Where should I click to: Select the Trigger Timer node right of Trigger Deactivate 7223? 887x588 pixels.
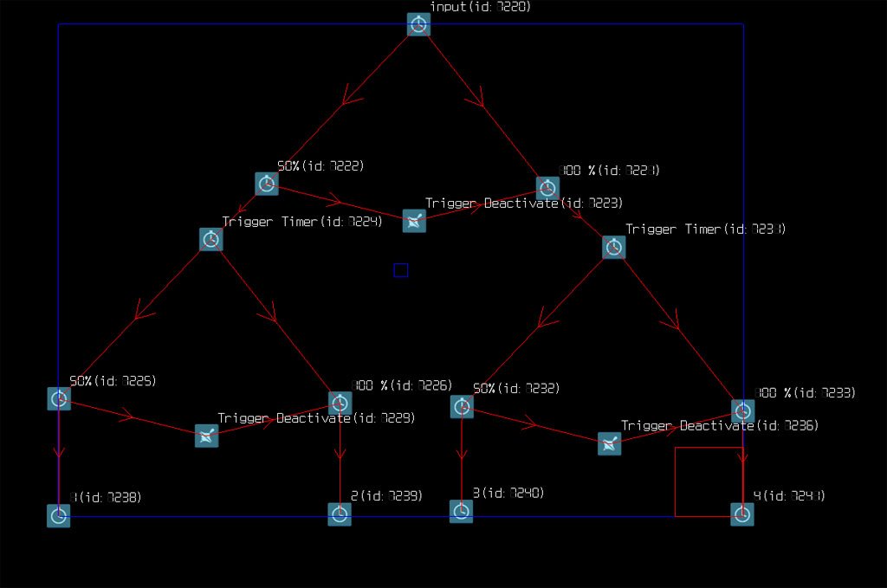614,247
